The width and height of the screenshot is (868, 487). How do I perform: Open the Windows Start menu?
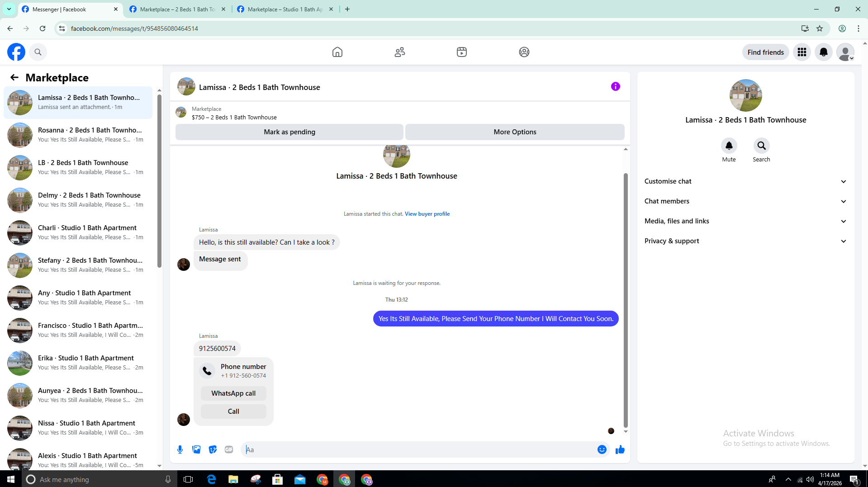pyautogui.click(x=11, y=479)
